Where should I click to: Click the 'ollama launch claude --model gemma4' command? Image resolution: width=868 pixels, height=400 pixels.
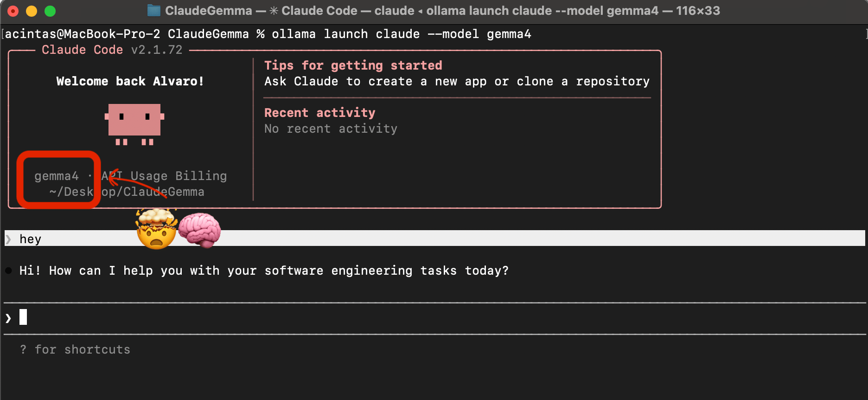click(402, 34)
